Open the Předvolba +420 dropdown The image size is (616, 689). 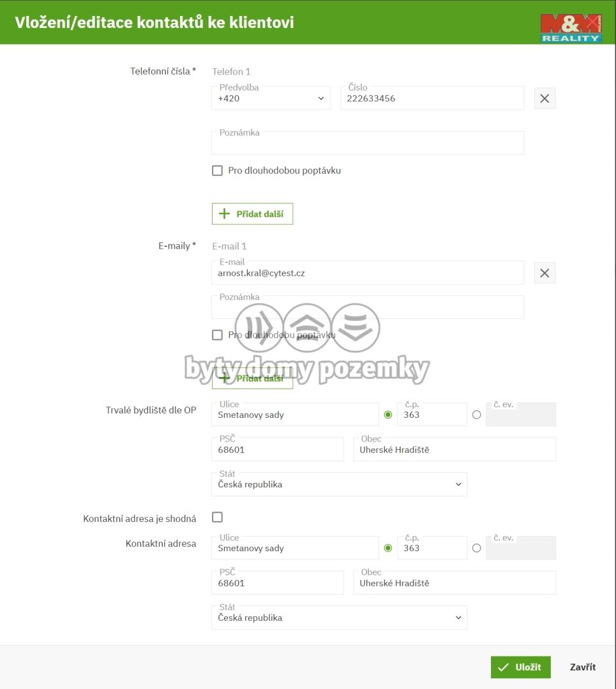pos(271,98)
